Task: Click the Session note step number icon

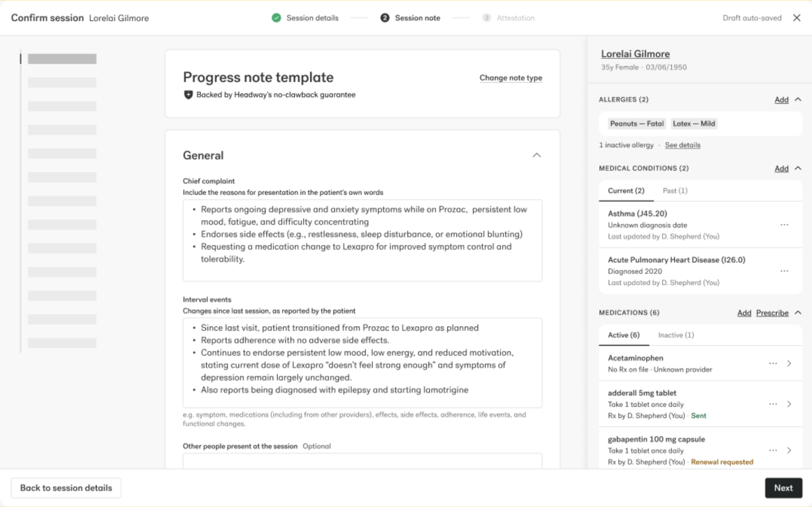Action: (x=385, y=18)
